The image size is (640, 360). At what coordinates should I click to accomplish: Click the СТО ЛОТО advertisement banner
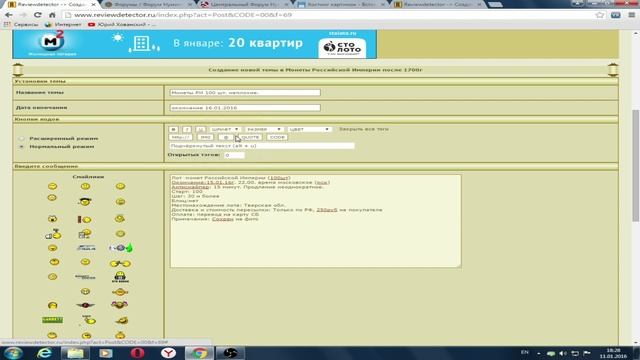coord(195,44)
